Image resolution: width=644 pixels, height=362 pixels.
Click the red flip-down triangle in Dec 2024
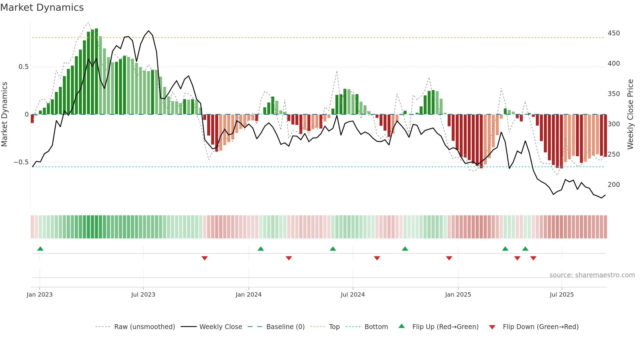449,258
